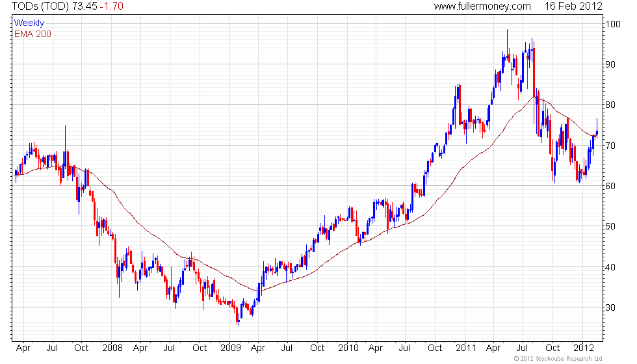The image size is (637, 364).
Task: Click the price value 73.45
Action: [x=84, y=6]
